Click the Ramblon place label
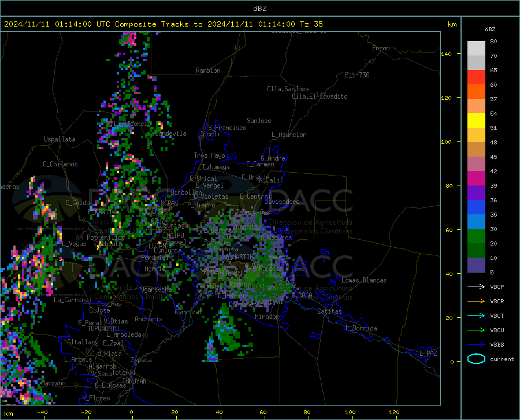The image size is (520, 420). (208, 70)
